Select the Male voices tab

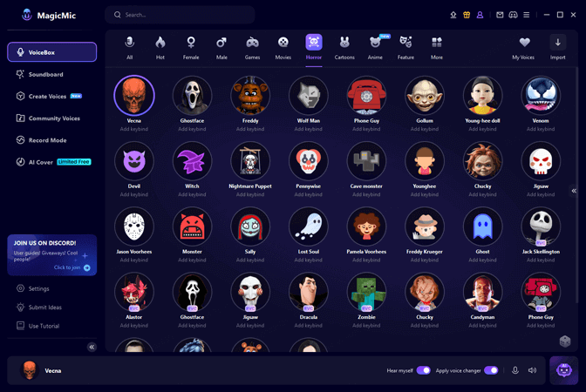coord(221,48)
